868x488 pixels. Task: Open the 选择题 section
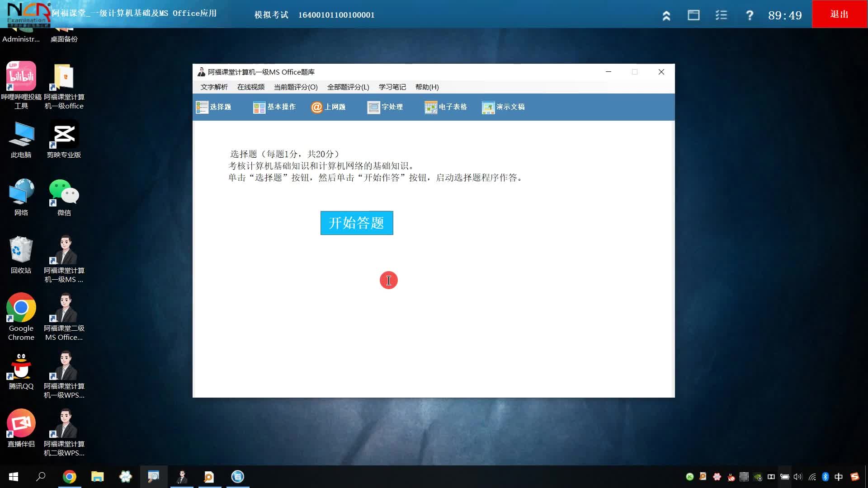pos(213,107)
